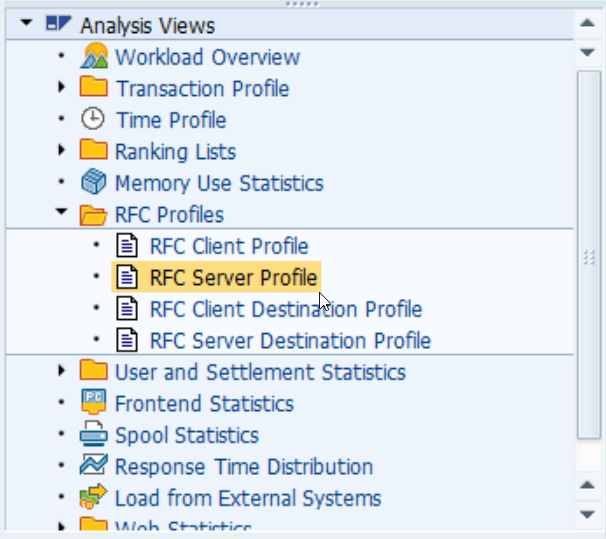This screenshot has width=606, height=539.
Task: Click the Frontend Statistics PC icon
Action: click(x=93, y=404)
